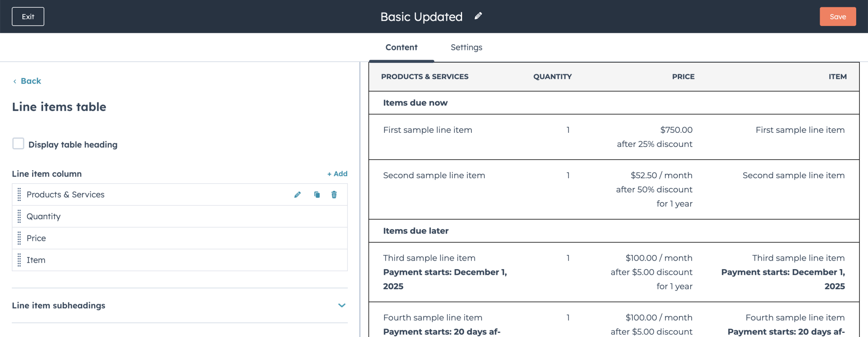Click the Line item subheadings label

[x=59, y=305]
